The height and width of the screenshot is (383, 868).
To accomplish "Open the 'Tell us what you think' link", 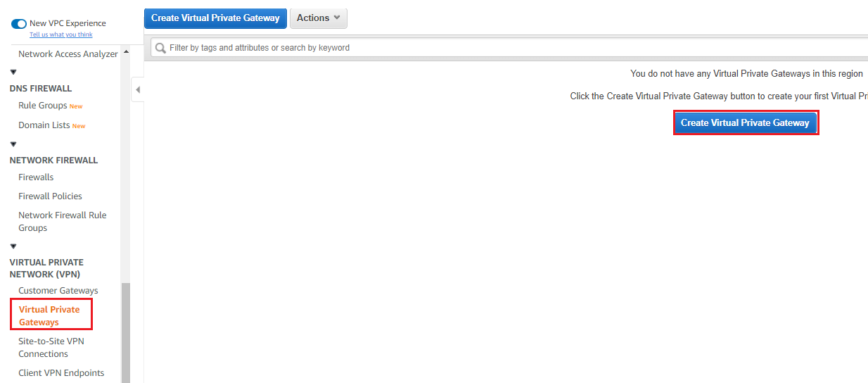I will click(61, 34).
